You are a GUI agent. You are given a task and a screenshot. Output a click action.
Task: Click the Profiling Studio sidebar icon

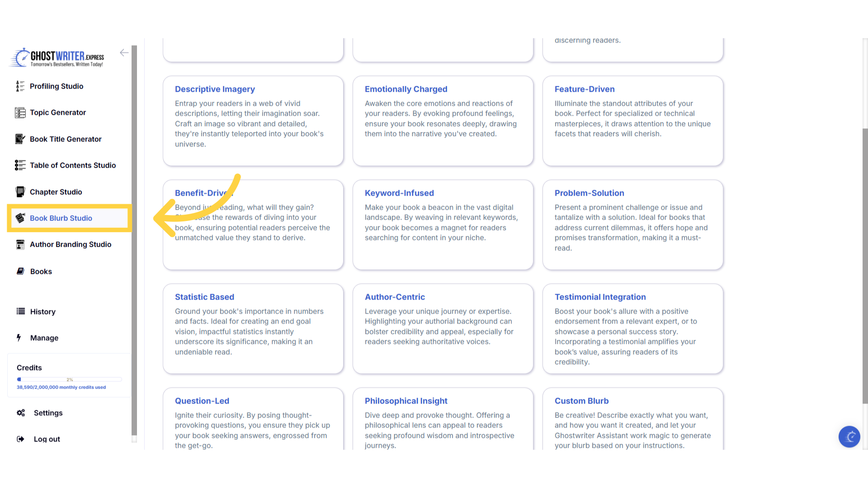[20, 86]
